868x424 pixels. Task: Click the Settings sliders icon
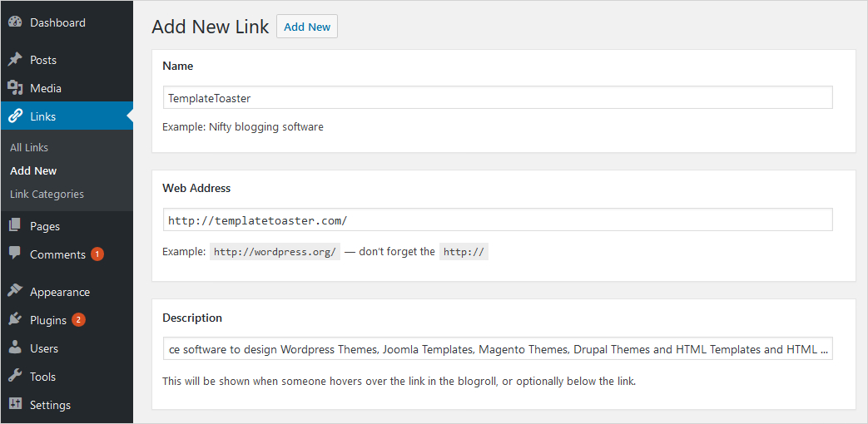15,405
